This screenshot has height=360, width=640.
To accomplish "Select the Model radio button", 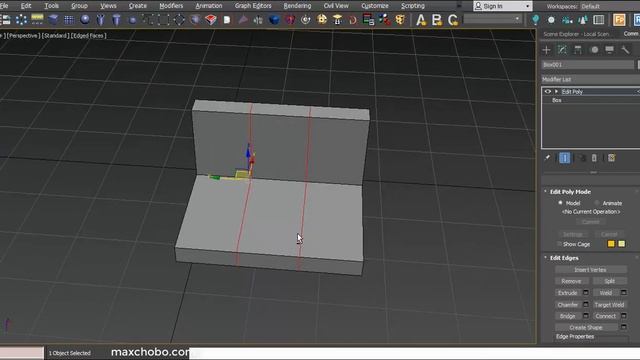I will [x=560, y=203].
